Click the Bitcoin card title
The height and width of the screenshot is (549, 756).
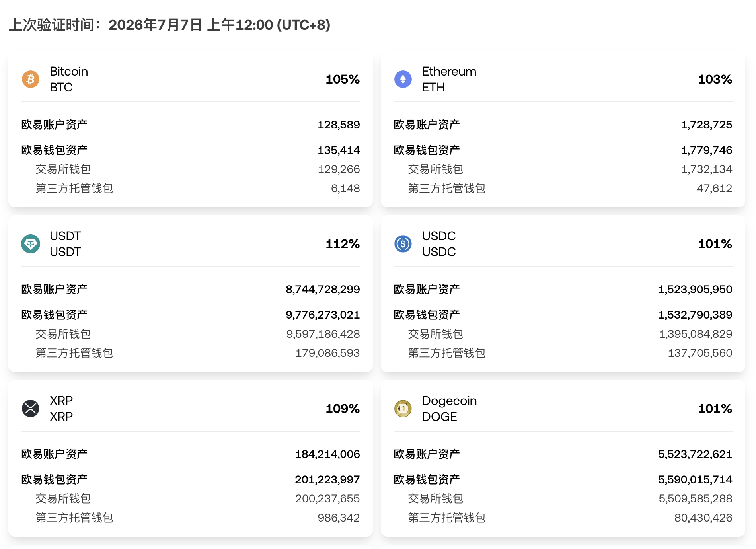pos(69,72)
